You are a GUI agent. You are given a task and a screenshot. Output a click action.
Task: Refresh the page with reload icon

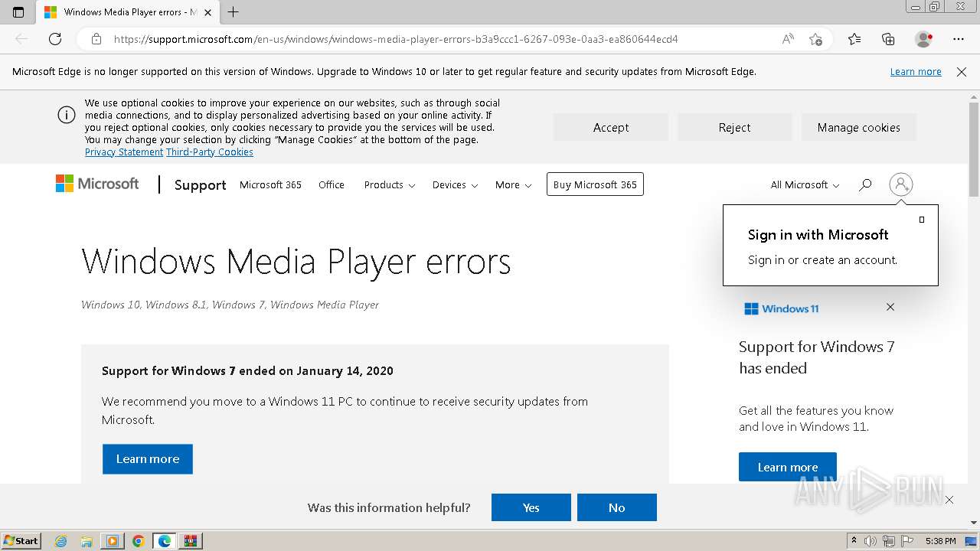pyautogui.click(x=55, y=39)
